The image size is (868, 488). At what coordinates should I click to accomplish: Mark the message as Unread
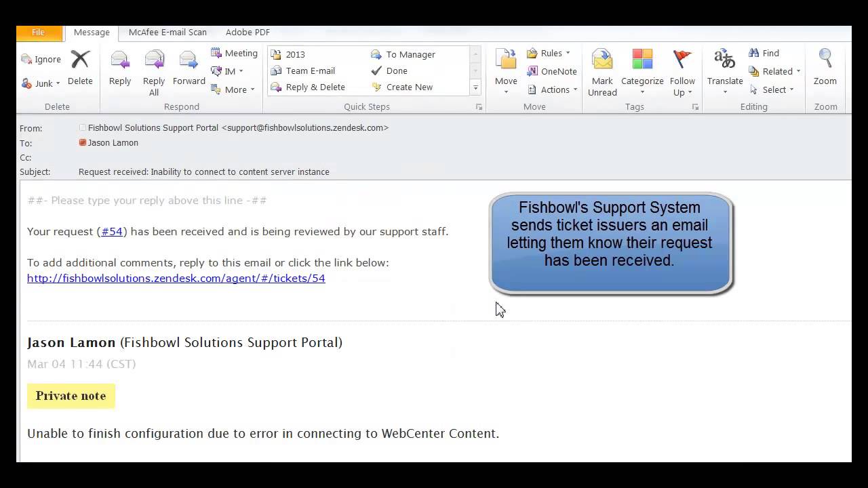point(602,73)
